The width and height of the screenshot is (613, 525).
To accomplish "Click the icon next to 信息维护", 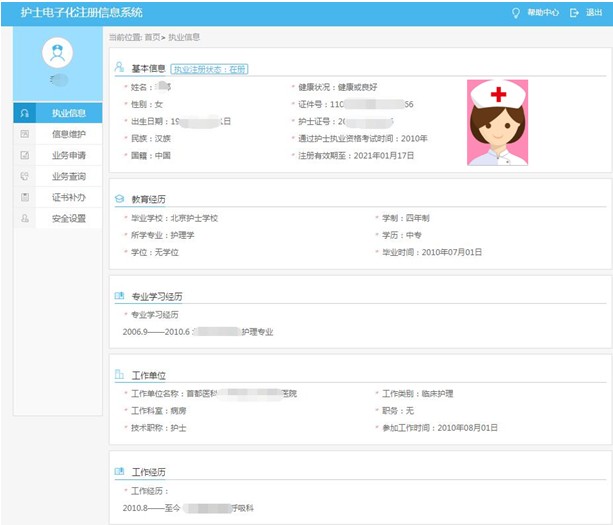I will pos(24,134).
